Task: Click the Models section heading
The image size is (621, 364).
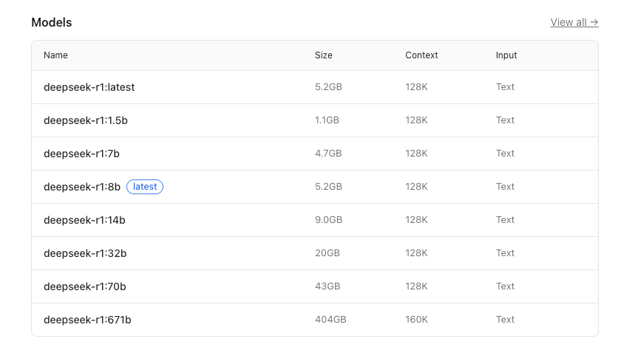Action: (52, 23)
